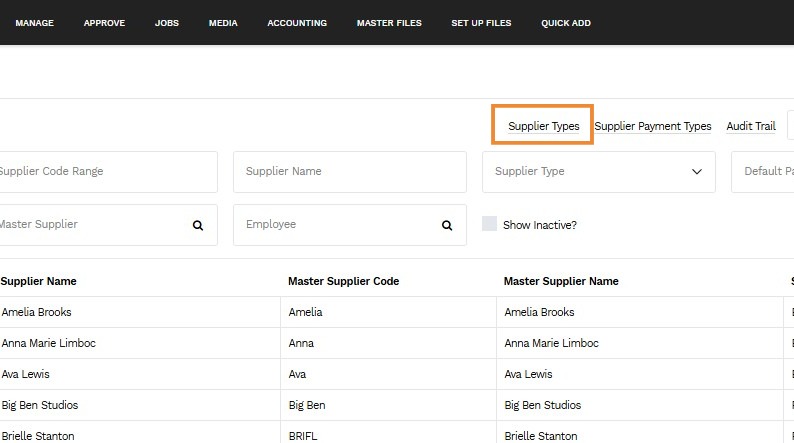Image resolution: width=794 pixels, height=443 pixels.
Task: Click master supplier code BRIFL
Action: [x=303, y=436]
